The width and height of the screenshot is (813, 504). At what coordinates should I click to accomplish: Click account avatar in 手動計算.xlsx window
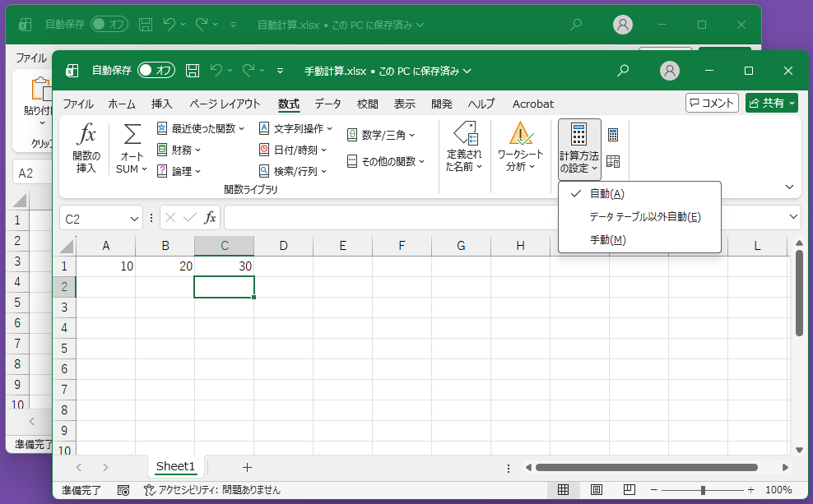(x=669, y=71)
